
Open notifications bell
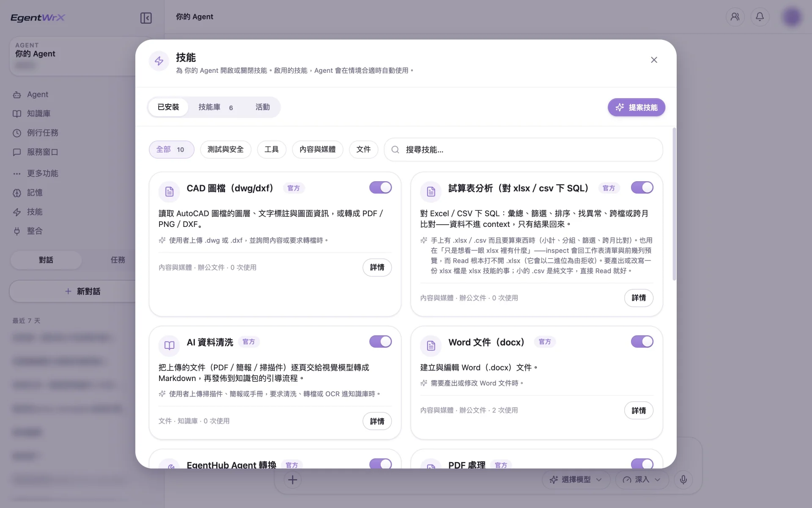point(760,17)
